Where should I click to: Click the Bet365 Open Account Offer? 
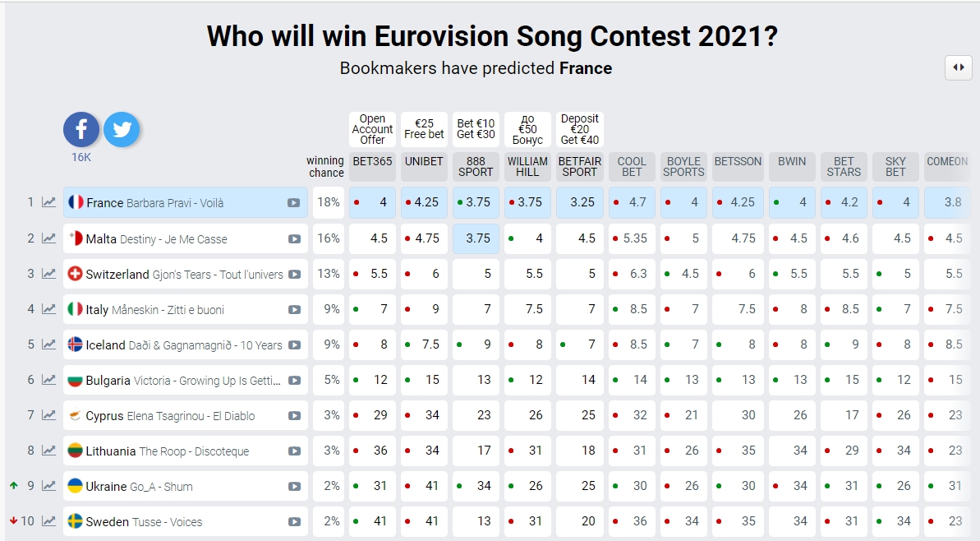(372, 129)
